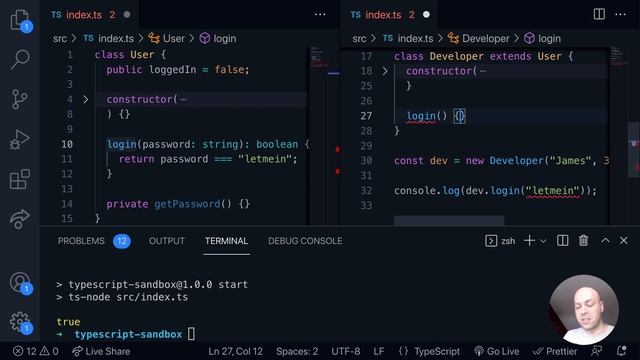Image resolution: width=640 pixels, height=360 pixels.
Task: Split the terminal panel
Action: pos(562,241)
